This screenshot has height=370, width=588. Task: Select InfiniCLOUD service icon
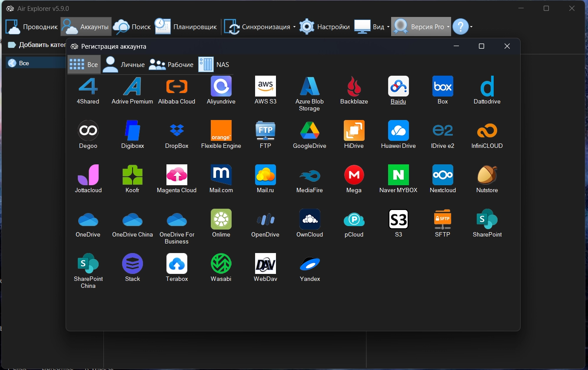coord(487,130)
